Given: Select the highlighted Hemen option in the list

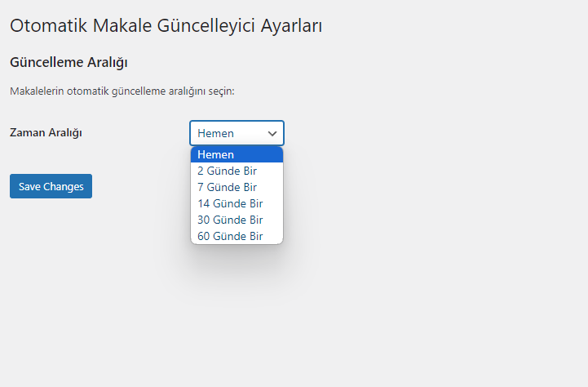Looking at the screenshot, I should pos(237,154).
